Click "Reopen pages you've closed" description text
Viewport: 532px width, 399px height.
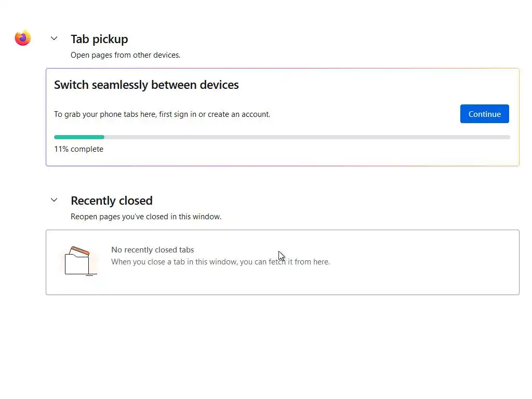[146, 216]
